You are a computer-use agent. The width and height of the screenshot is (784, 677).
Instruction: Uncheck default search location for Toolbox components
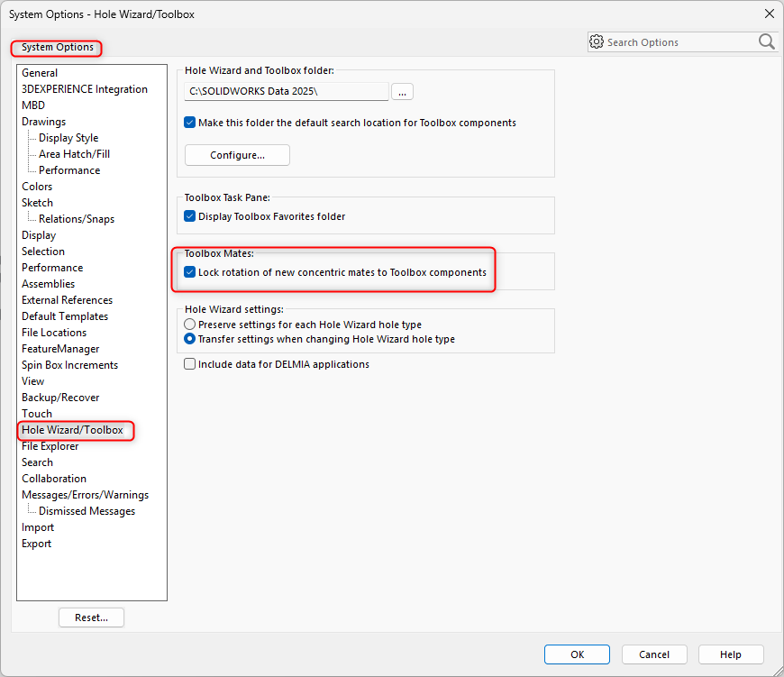[x=190, y=123]
